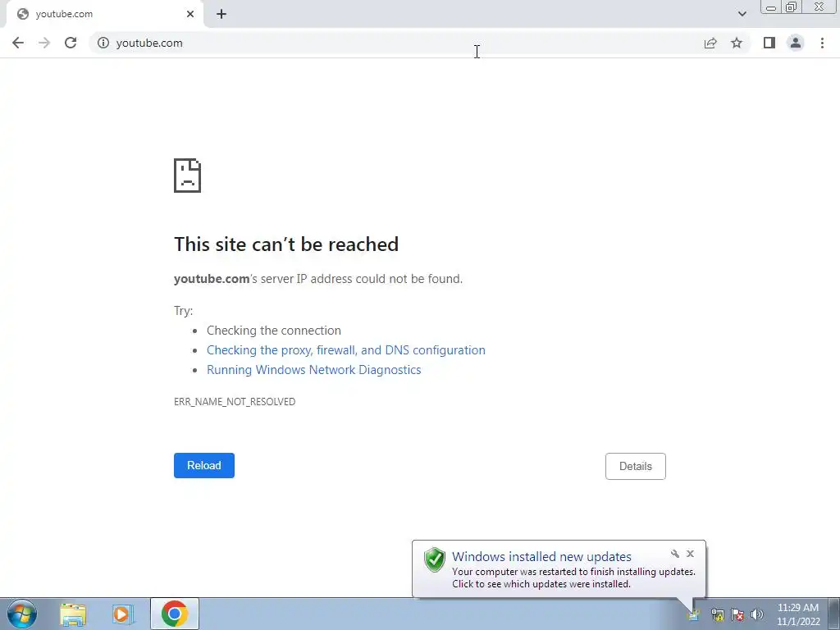
Task: Click the blue Reload button
Action: pyautogui.click(x=204, y=466)
